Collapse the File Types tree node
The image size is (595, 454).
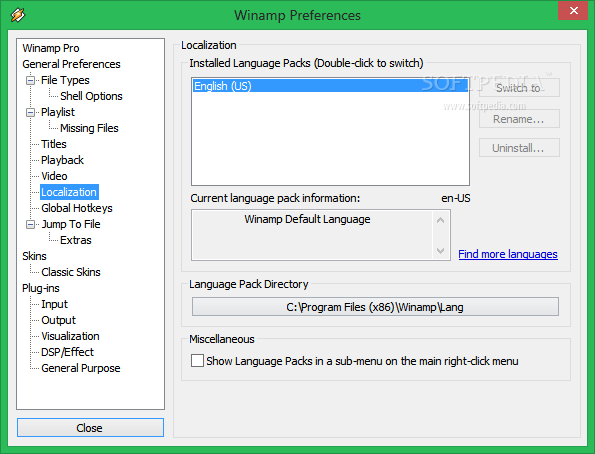tap(30, 80)
